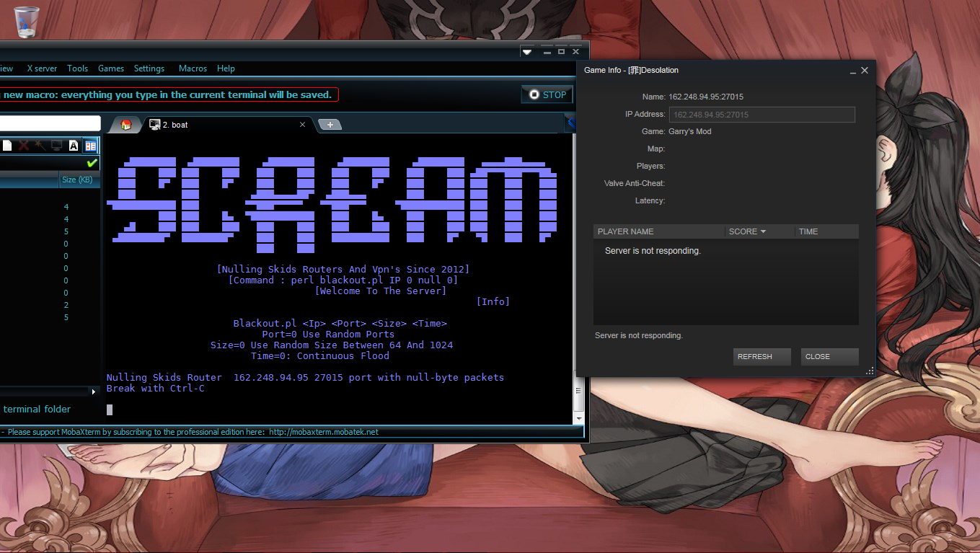
Task: Click the Close button in Game Info
Action: pyautogui.click(x=830, y=357)
